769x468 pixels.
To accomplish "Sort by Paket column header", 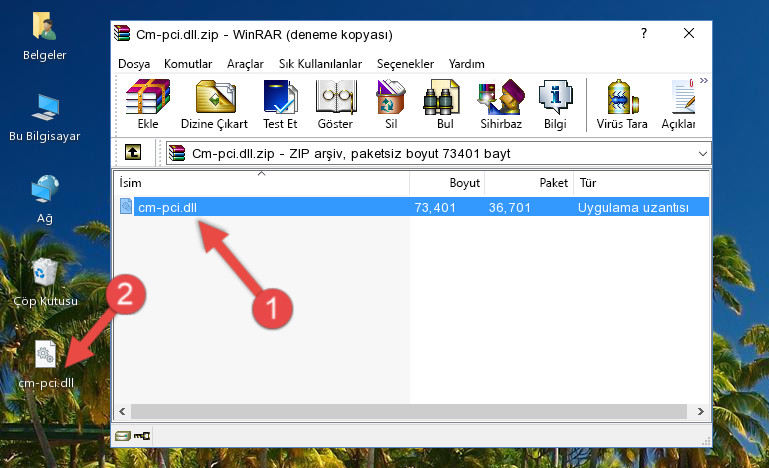I will coord(529,182).
